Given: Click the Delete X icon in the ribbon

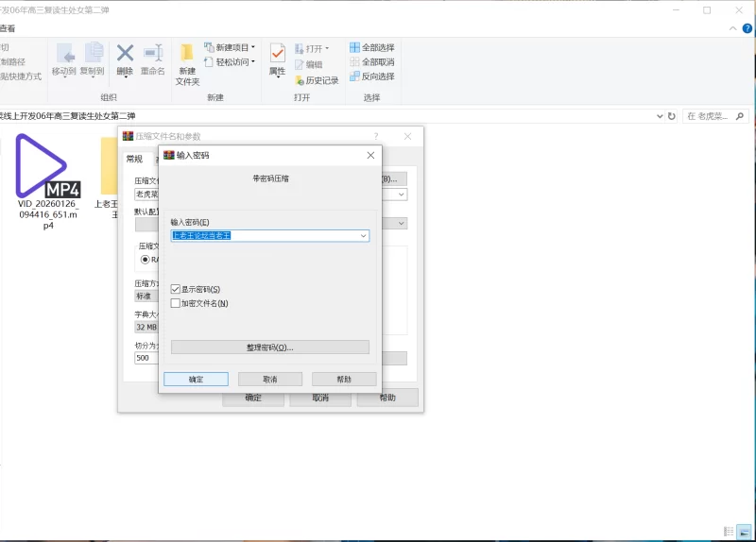Looking at the screenshot, I should [x=125, y=54].
